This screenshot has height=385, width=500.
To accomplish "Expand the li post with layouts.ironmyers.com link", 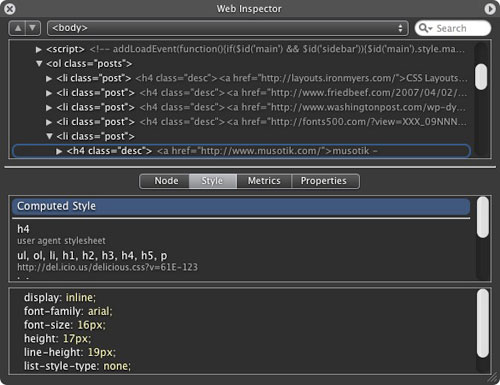I will click(x=49, y=79).
